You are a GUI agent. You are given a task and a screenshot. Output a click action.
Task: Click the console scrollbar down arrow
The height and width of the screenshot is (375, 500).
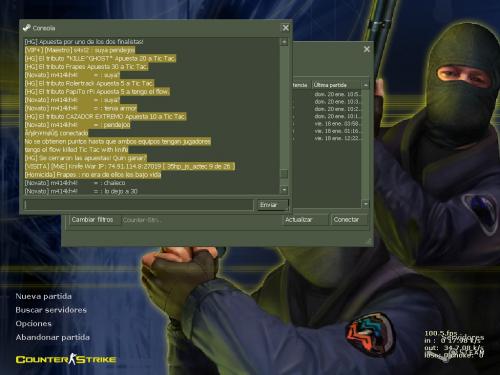coord(284,190)
